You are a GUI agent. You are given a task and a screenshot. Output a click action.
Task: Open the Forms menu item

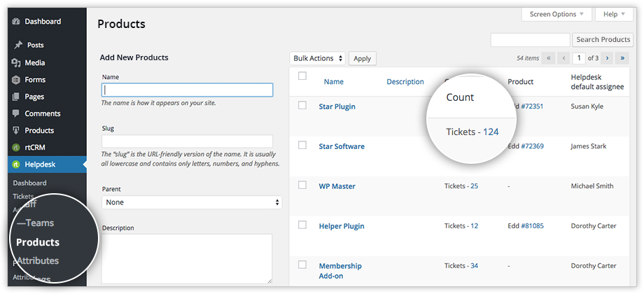click(x=35, y=80)
